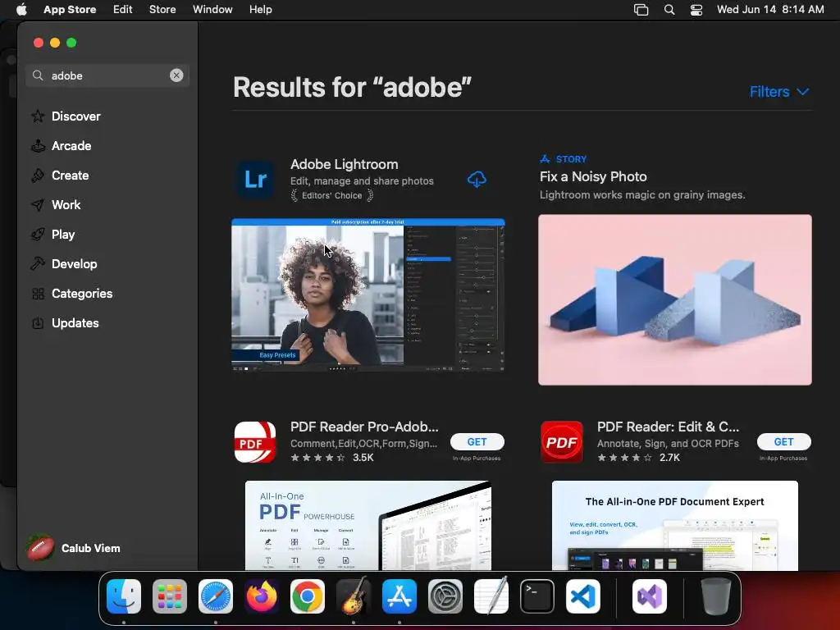Image resolution: width=840 pixels, height=630 pixels.
Task: Open the Fix a Noisy Photo story
Action: pyautogui.click(x=593, y=177)
